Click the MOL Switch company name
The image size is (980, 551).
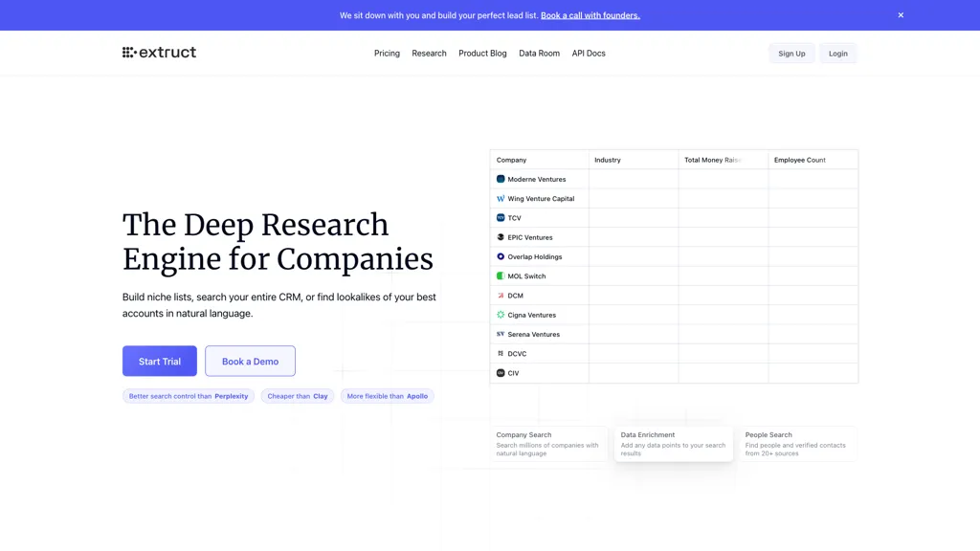526,276
